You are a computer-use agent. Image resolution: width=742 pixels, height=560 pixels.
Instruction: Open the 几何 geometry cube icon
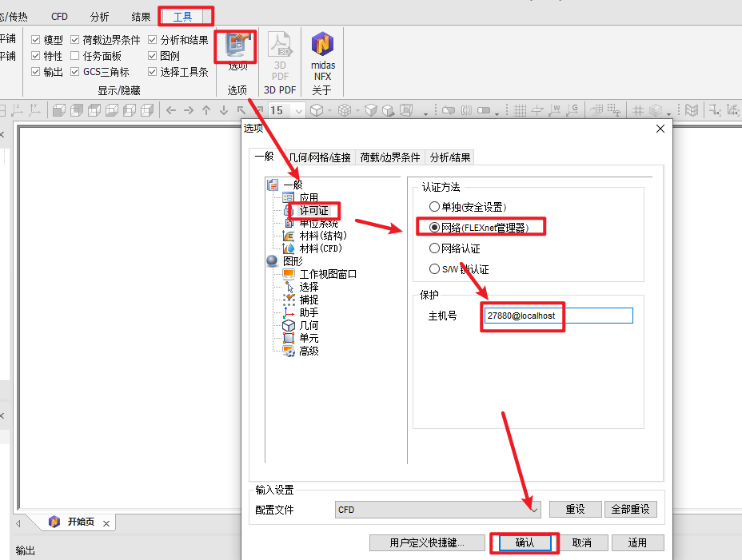click(289, 325)
